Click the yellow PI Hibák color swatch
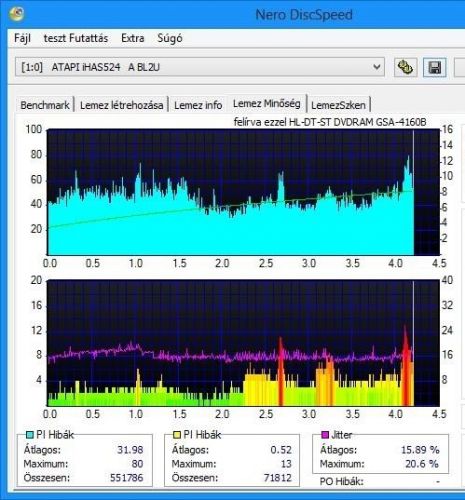 (x=177, y=435)
